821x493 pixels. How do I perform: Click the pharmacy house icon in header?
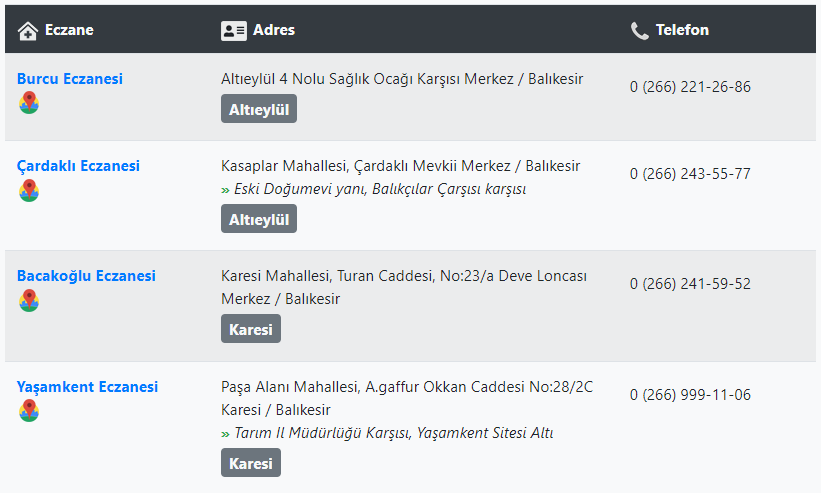(x=28, y=31)
